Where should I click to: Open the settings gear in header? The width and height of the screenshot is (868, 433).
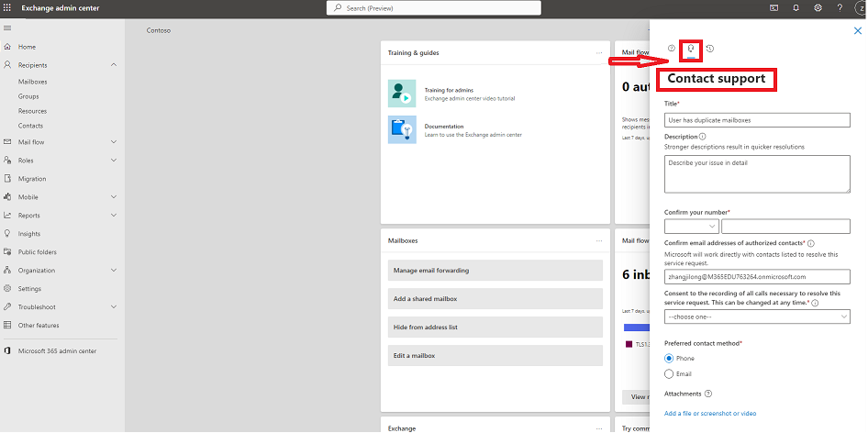[x=818, y=7]
